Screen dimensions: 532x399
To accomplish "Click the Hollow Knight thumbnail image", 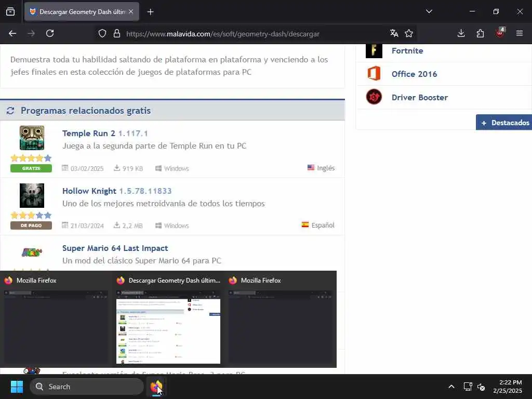I will (32, 195).
